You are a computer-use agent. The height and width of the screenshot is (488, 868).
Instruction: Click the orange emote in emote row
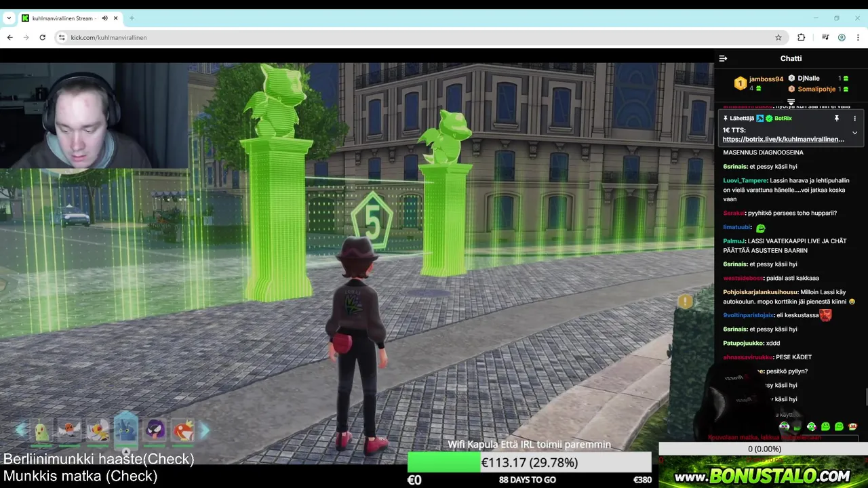coord(852,426)
